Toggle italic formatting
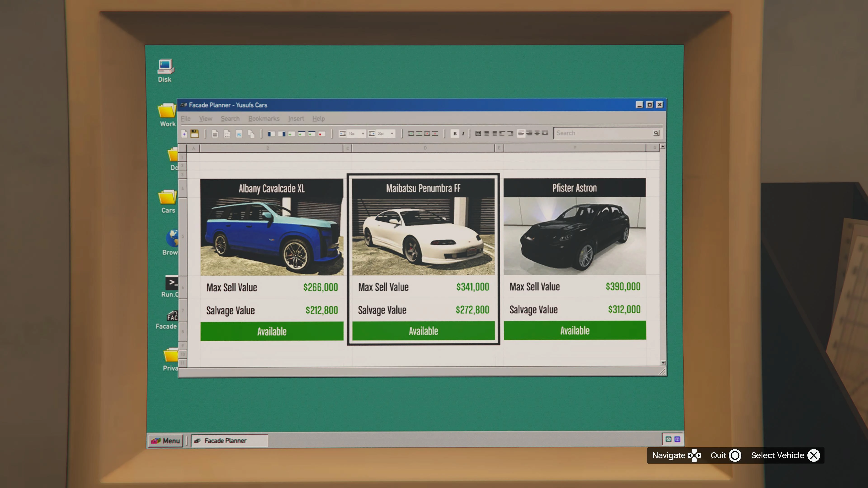The width and height of the screenshot is (868, 488). click(463, 134)
